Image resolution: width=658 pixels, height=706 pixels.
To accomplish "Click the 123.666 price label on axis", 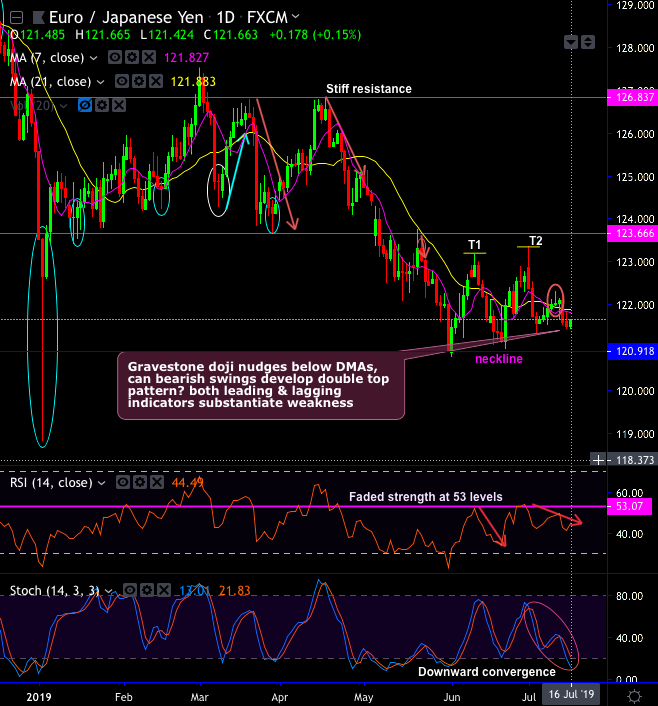I will pos(634,233).
